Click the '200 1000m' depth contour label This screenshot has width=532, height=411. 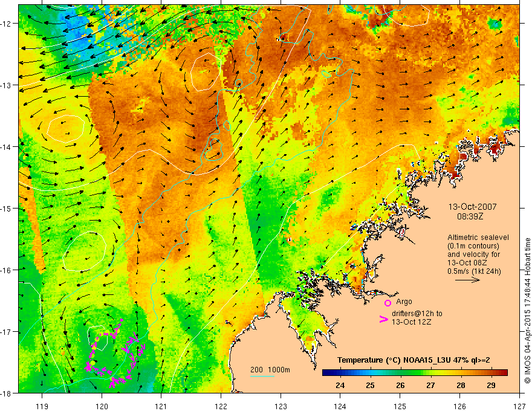(x=270, y=370)
